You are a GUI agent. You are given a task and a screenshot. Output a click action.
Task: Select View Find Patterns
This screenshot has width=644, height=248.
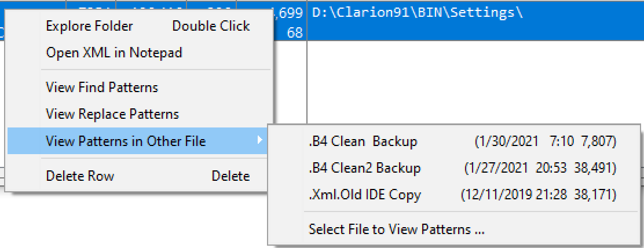coord(102,87)
